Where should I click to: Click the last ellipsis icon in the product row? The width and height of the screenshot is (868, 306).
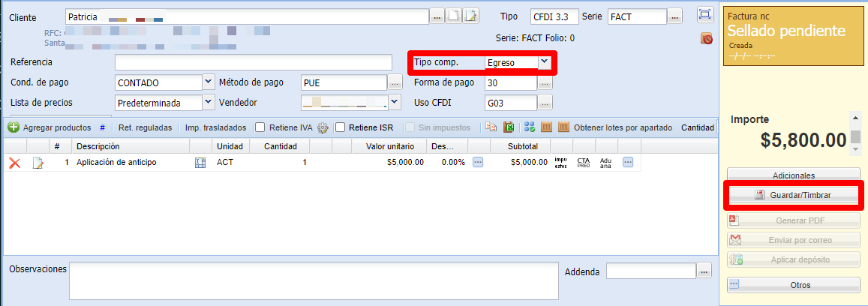(628, 162)
